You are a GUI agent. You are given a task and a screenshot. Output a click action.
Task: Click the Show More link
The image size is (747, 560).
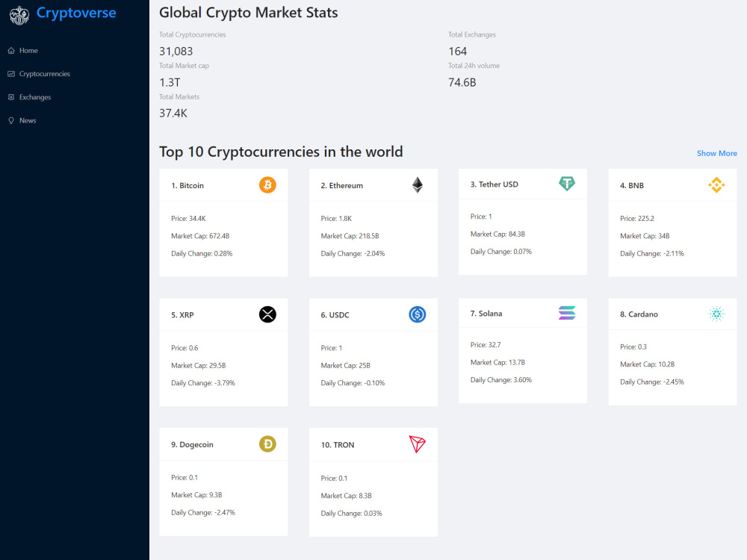(716, 153)
